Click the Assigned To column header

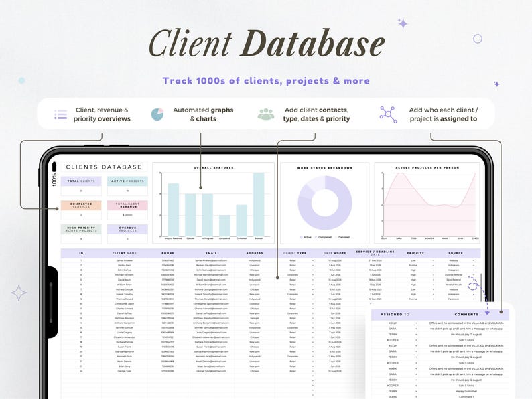(395, 315)
